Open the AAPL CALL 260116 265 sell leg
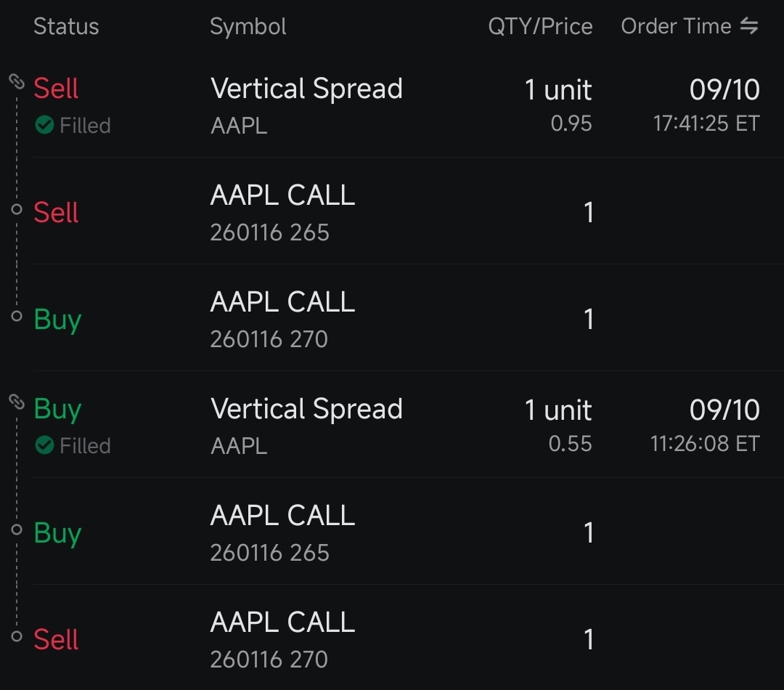The height and width of the screenshot is (690, 784). pyautogui.click(x=282, y=212)
